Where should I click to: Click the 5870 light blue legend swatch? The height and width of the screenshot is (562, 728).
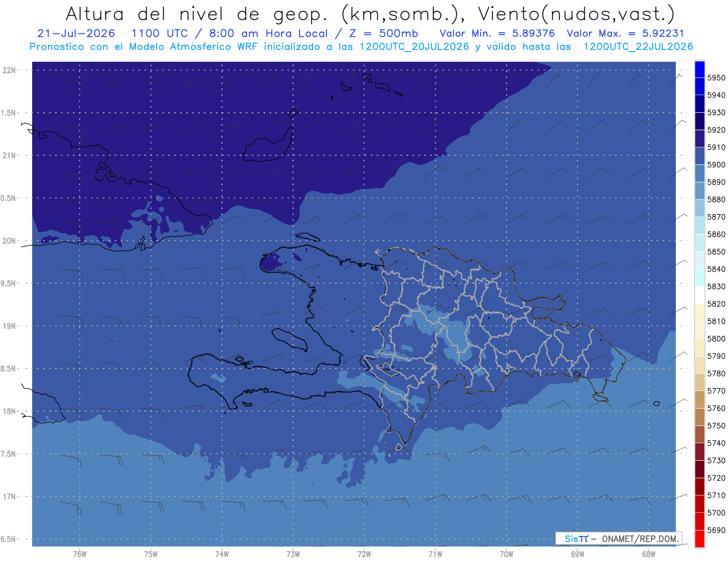(699, 208)
